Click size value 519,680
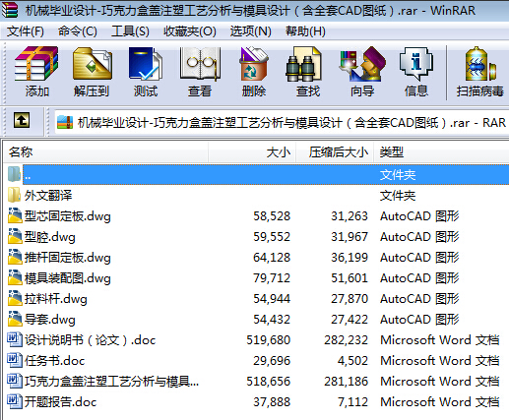509x420 pixels. (x=269, y=340)
